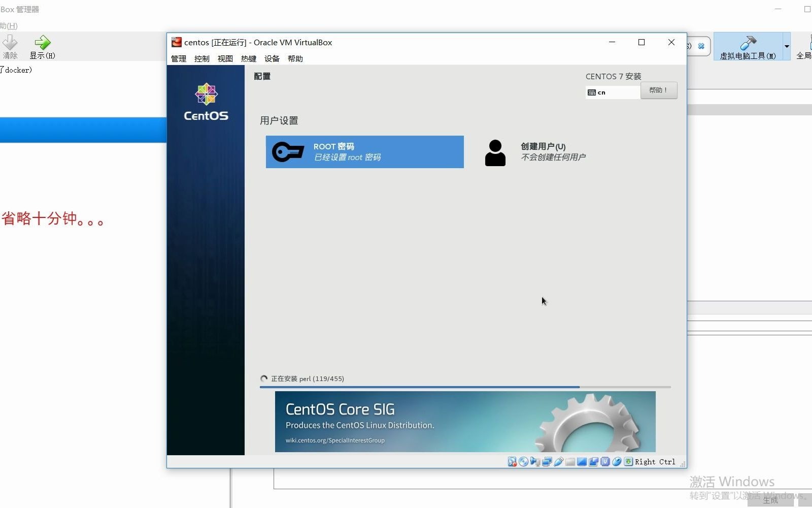
Task: Click the virtualization chip status icon
Action: pyautogui.click(x=605, y=461)
